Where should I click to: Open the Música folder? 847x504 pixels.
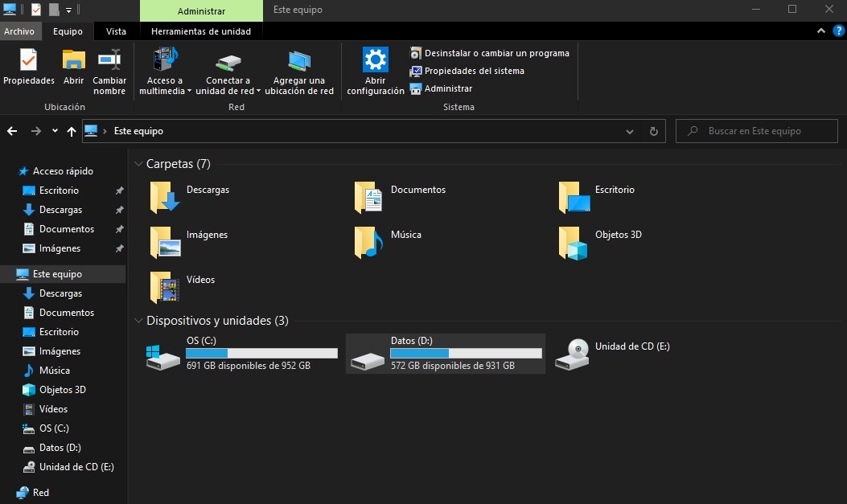tap(369, 244)
